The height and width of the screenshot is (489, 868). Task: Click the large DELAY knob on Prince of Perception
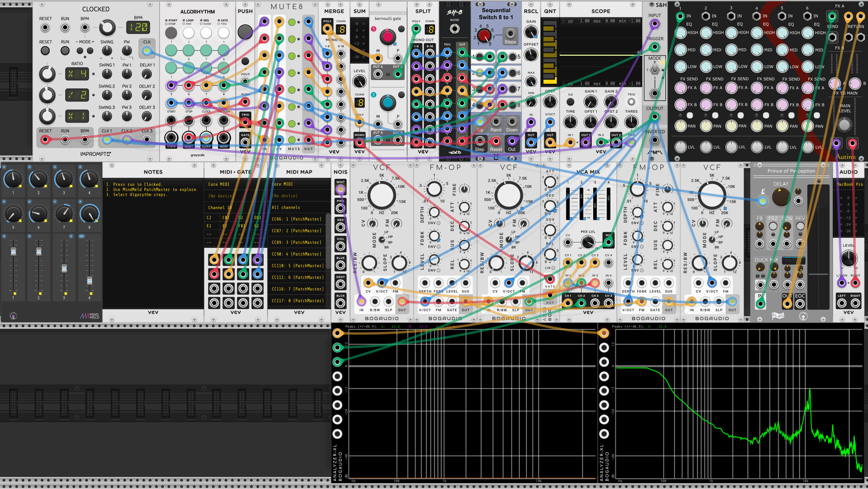click(780, 197)
